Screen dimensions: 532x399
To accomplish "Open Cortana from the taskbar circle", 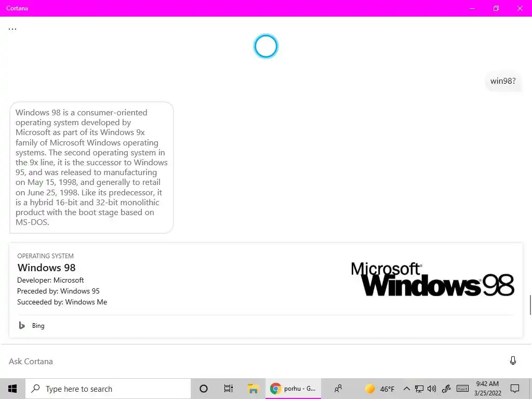I will coord(203,389).
